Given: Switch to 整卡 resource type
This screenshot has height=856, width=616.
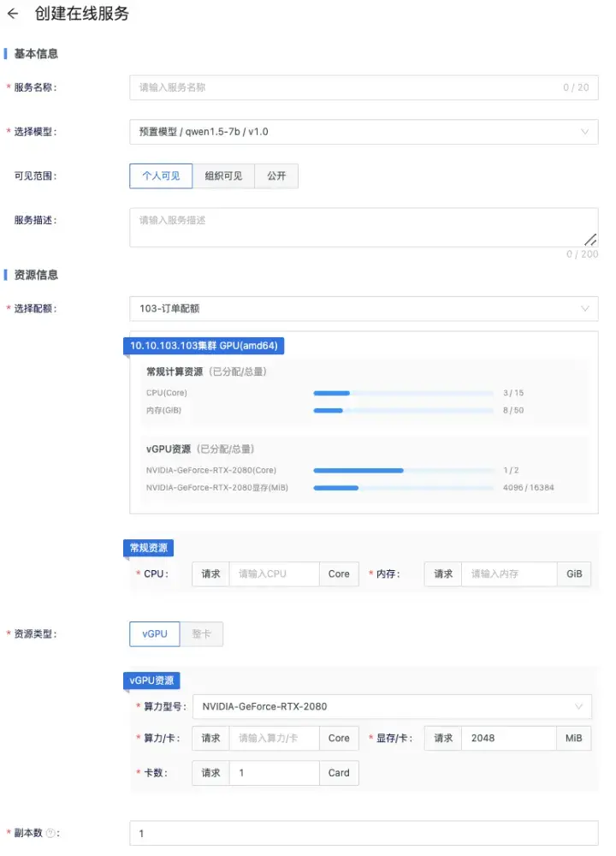Looking at the screenshot, I should click(x=202, y=634).
